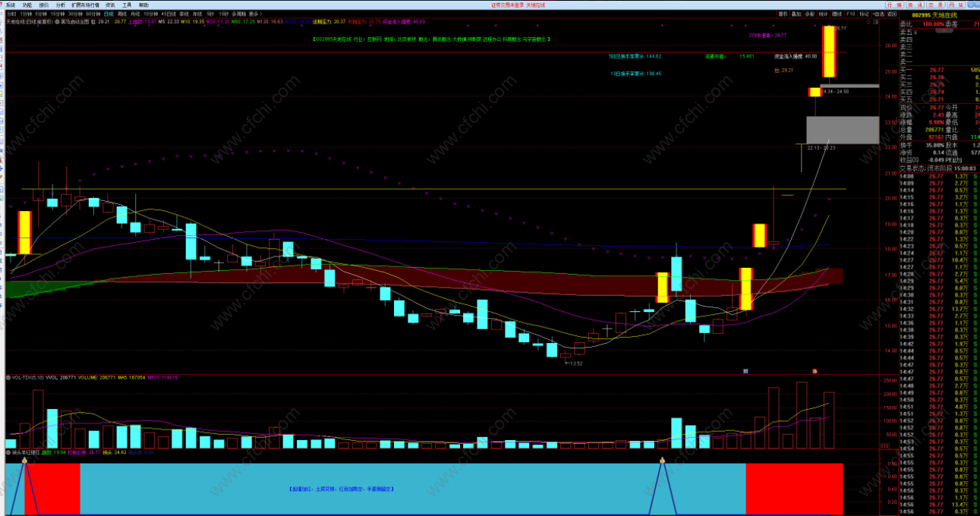Screen dimensions: 980x516
Task: Click the 行情 button at top right
Action: point(894,5)
